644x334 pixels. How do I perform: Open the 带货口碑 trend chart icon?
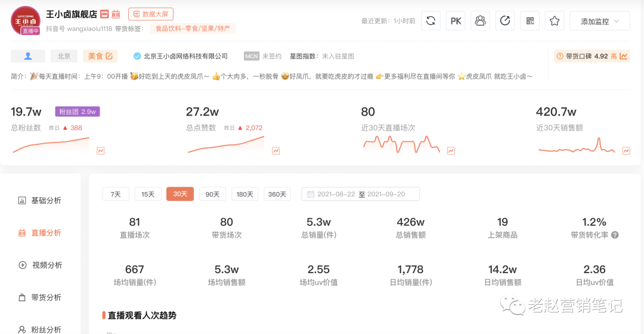(624, 56)
